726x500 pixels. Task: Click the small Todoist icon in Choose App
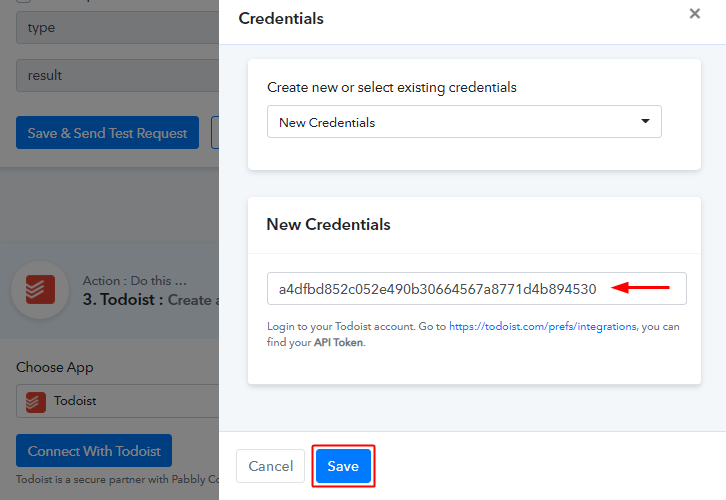click(36, 401)
